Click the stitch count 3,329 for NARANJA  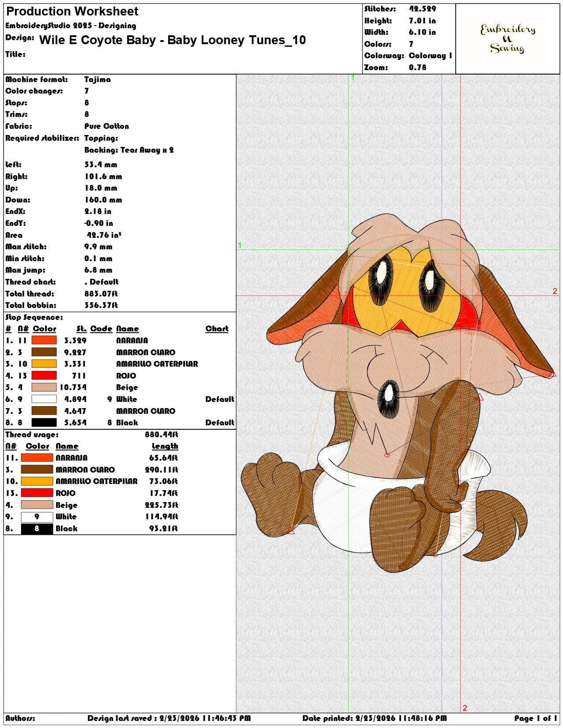76,340
